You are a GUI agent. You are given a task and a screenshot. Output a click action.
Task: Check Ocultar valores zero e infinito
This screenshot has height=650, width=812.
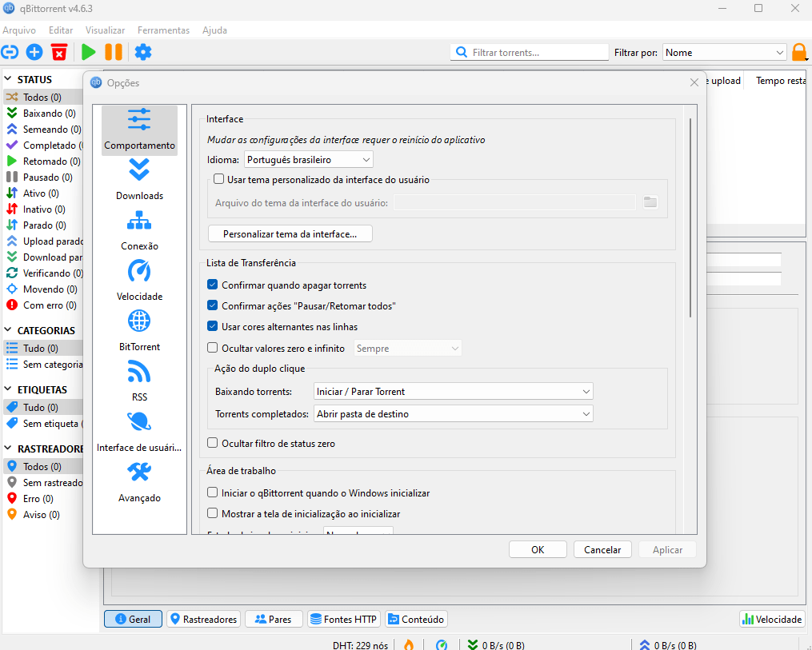(212, 349)
